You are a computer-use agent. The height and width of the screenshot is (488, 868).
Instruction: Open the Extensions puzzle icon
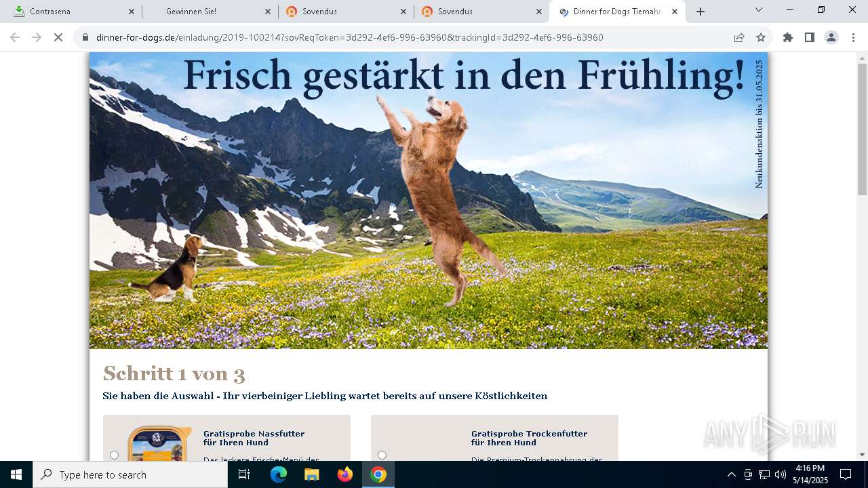(788, 37)
